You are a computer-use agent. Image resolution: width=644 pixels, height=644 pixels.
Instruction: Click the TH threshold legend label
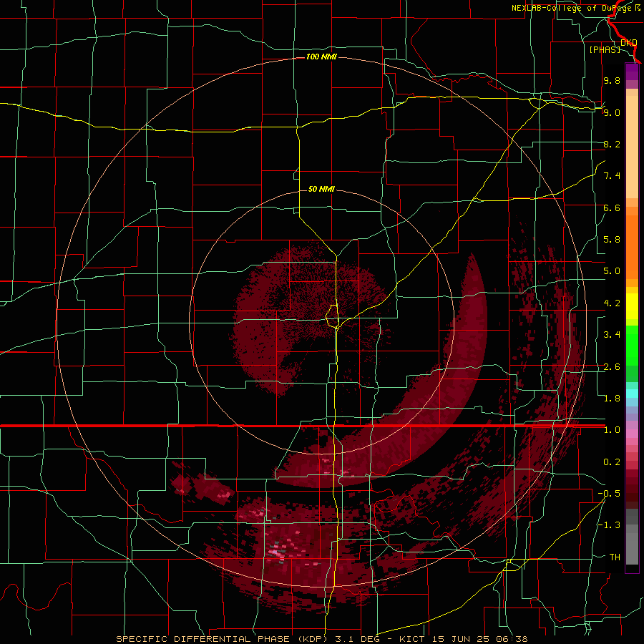click(615, 557)
